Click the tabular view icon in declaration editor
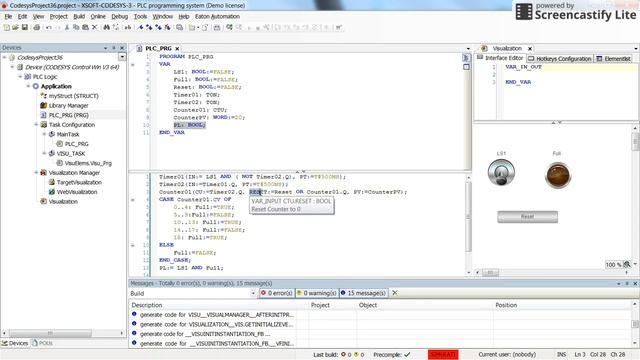 pyautogui.click(x=466, y=67)
